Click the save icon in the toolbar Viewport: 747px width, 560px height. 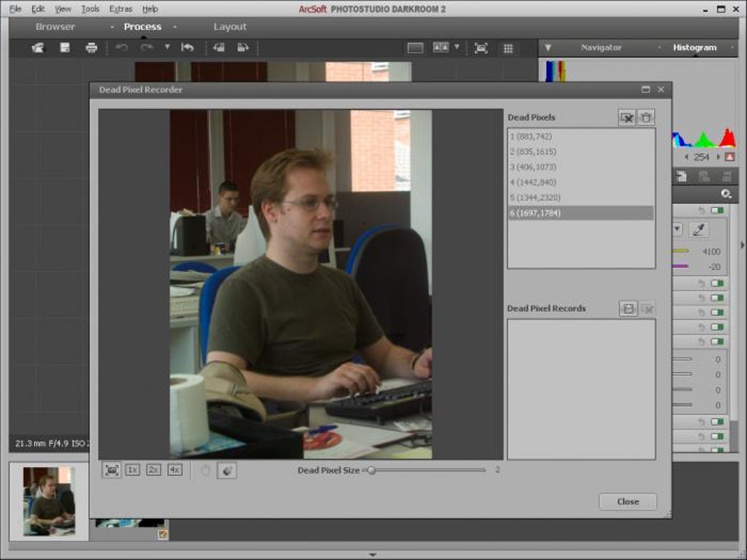tap(64, 48)
